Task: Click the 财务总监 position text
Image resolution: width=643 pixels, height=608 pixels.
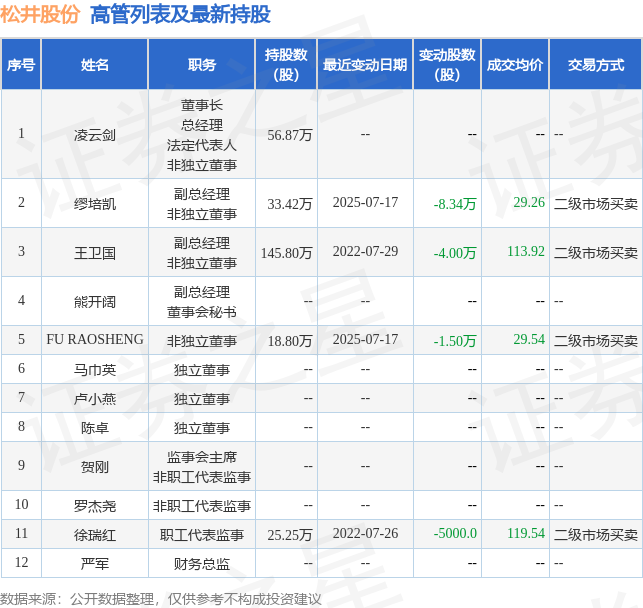Action: point(202,564)
